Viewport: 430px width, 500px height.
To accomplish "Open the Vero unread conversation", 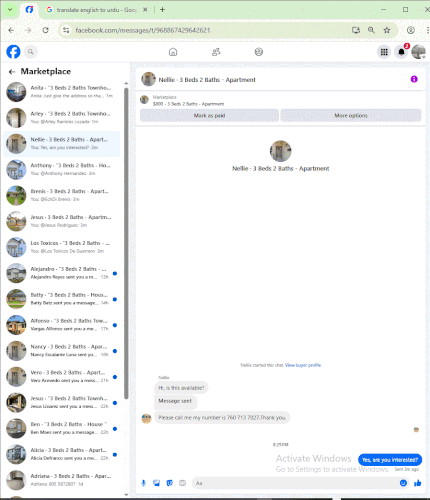I will point(62,377).
